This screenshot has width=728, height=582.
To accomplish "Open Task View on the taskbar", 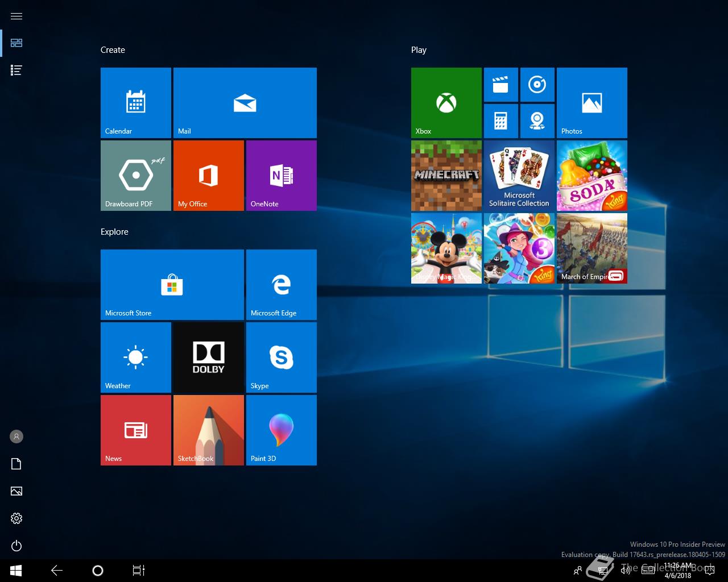I will click(x=139, y=571).
